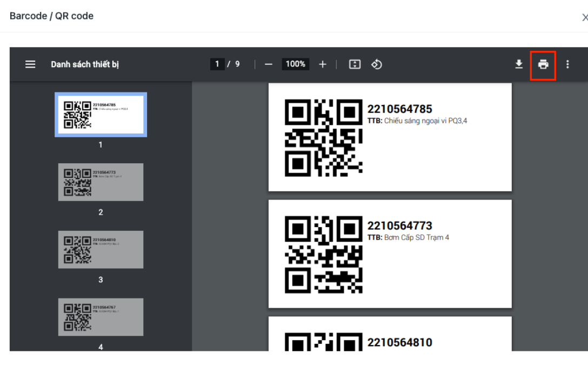Click the QR code for 2210564773

tap(324, 254)
